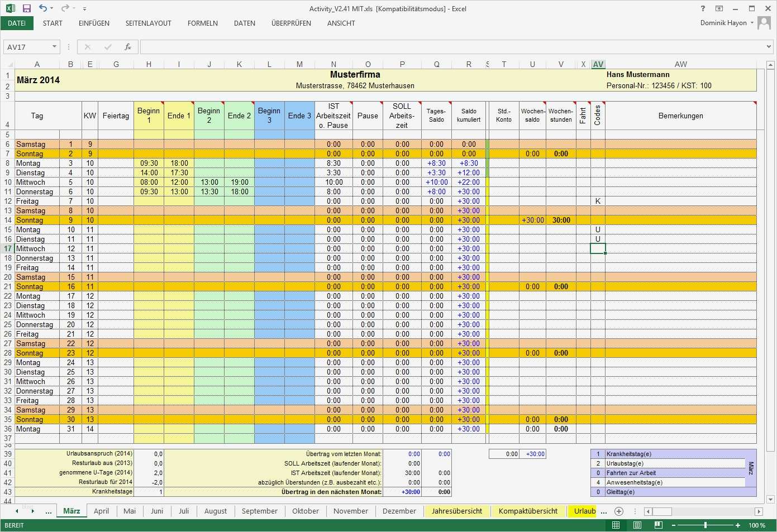Expand the Undo history dropdown
777x532 pixels.
pyautogui.click(x=50, y=8)
